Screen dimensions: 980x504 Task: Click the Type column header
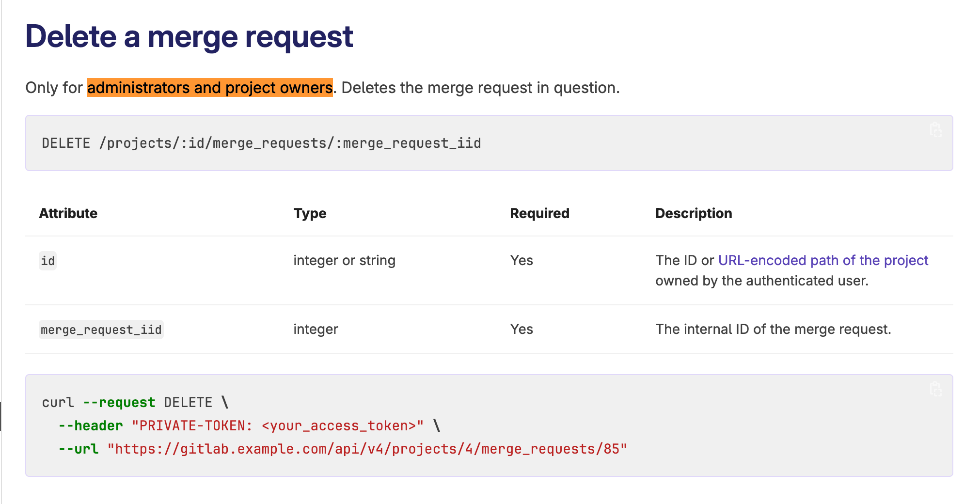pyautogui.click(x=309, y=213)
